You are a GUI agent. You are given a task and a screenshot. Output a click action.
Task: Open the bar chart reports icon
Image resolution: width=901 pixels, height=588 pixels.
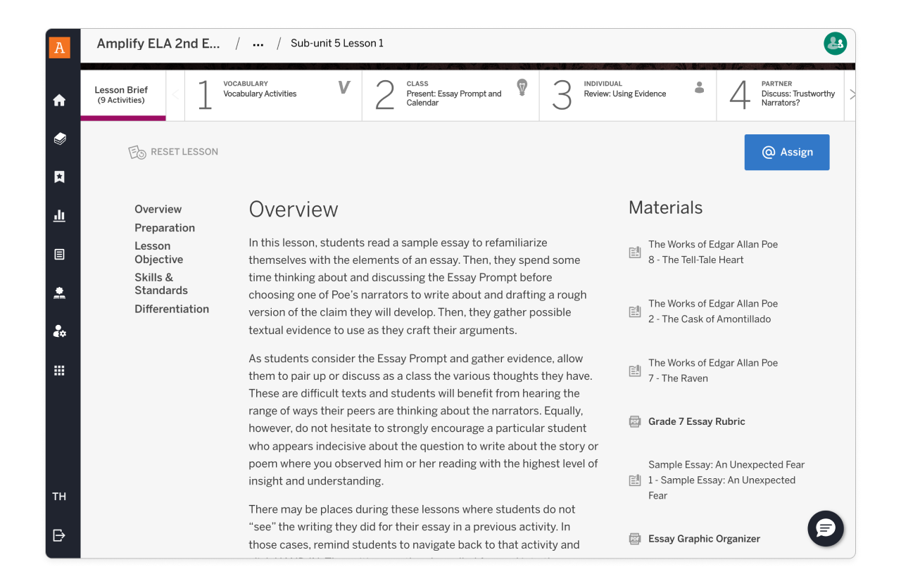pyautogui.click(x=60, y=215)
